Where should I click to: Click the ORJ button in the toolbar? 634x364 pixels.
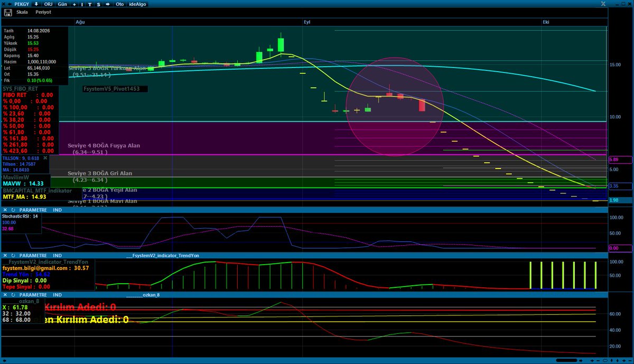[x=48, y=4]
